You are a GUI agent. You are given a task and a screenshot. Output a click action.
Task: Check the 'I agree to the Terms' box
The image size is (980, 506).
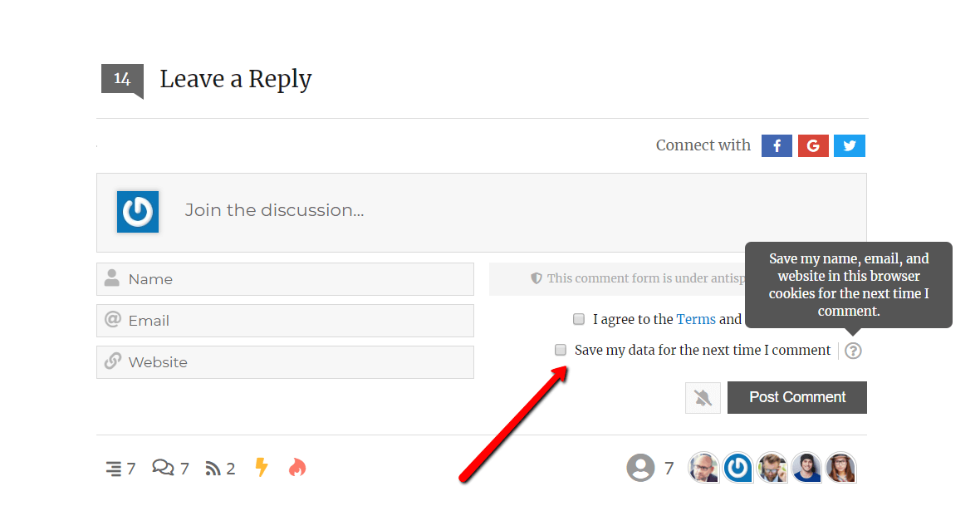[x=579, y=319]
